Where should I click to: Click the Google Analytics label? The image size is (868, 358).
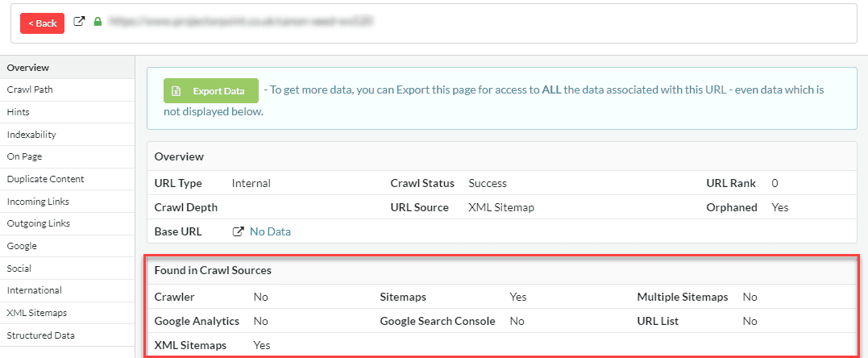pyautogui.click(x=197, y=321)
